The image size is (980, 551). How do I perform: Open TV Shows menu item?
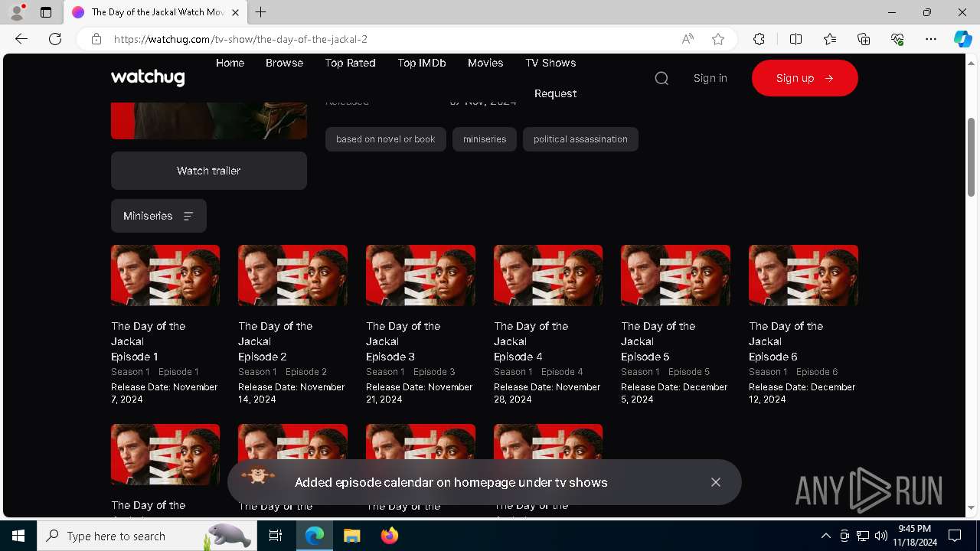[x=550, y=63]
